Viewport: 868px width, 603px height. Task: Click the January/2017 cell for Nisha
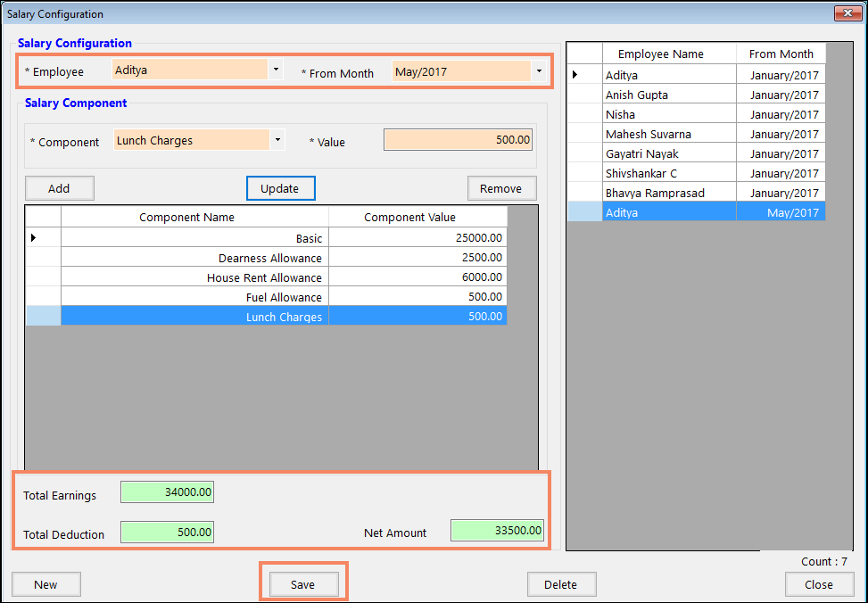(781, 114)
